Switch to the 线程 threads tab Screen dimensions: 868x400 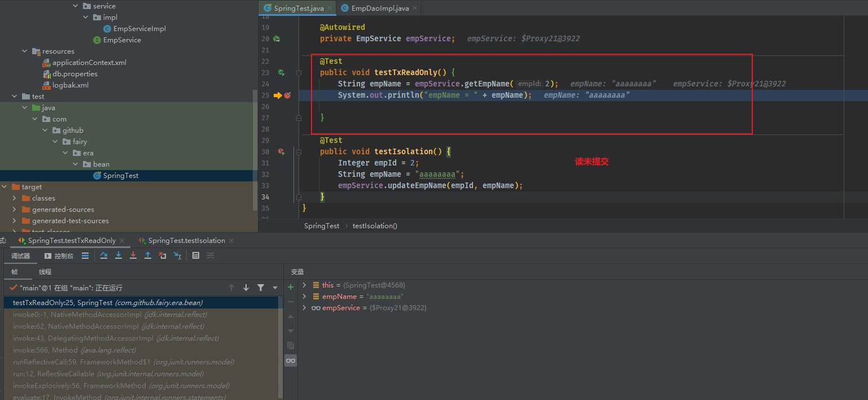click(45, 272)
